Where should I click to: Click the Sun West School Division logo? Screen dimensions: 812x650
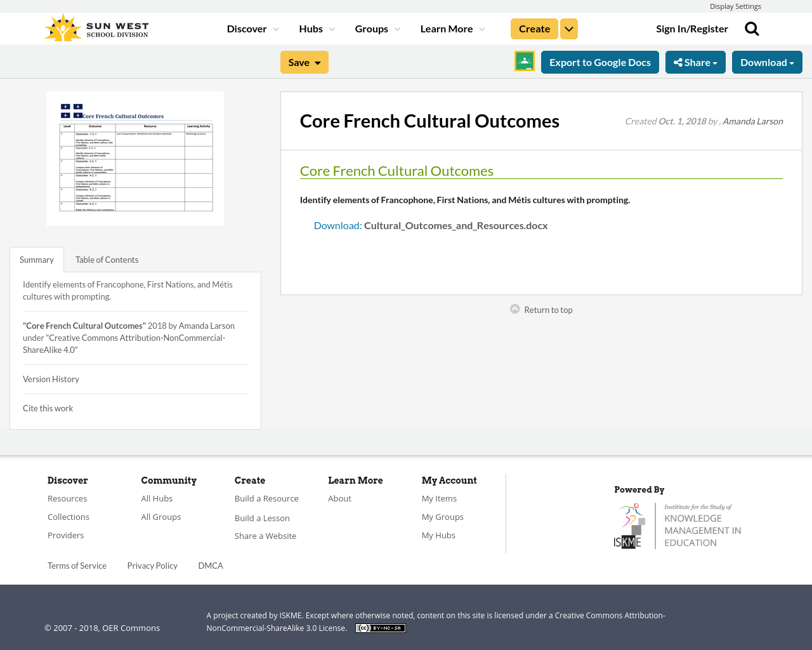[x=95, y=27]
